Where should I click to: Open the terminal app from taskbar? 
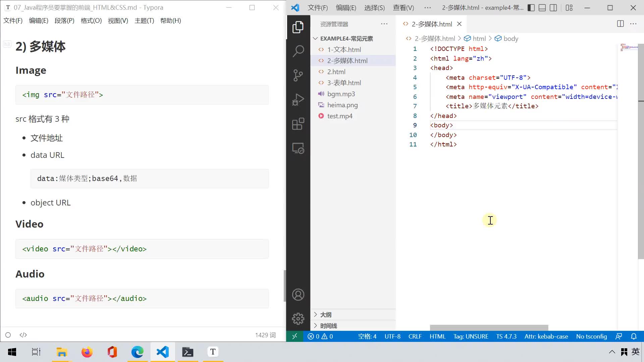187,352
